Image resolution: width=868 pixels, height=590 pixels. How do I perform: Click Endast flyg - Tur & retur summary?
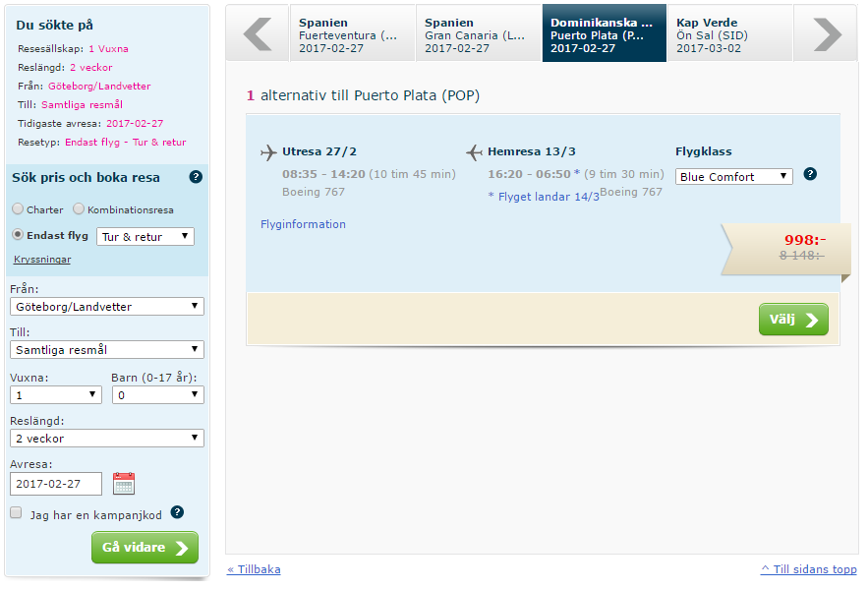pos(126,142)
